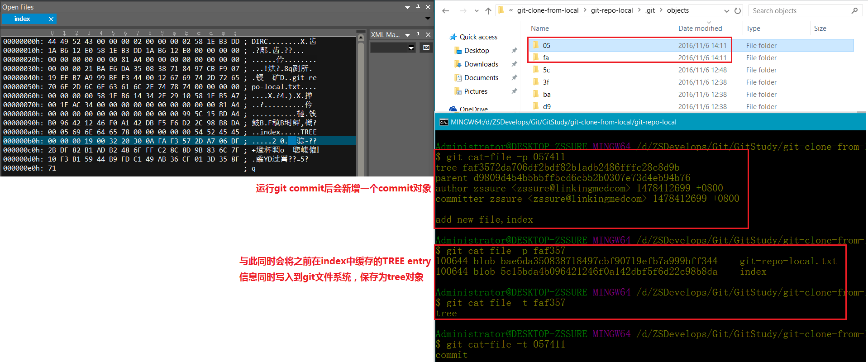Open the Open Files panel options dropdown
This screenshot has width=868, height=362.
[x=407, y=7]
